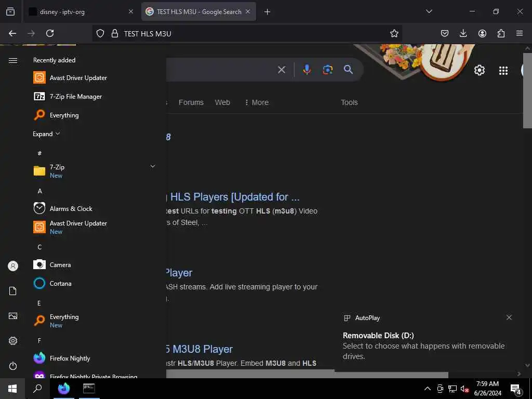Open the Action Center notifications

(x=515, y=389)
